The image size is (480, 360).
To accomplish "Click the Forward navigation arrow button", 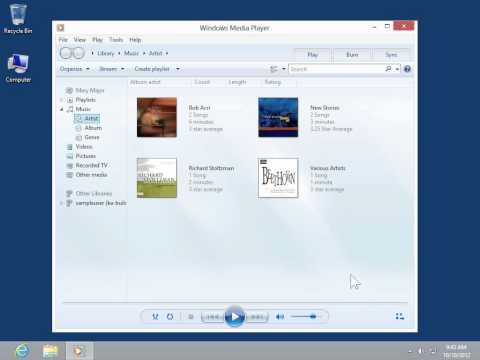I will pos(79,53).
